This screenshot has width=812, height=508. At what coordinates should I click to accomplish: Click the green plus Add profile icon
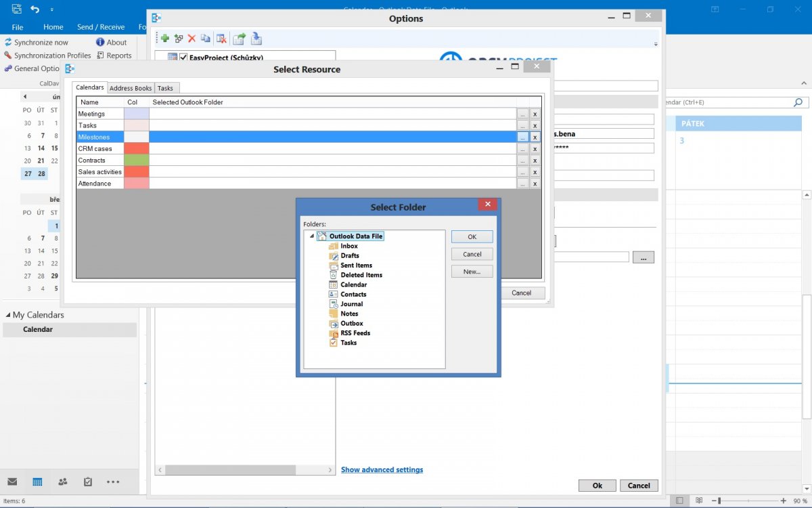coord(164,39)
